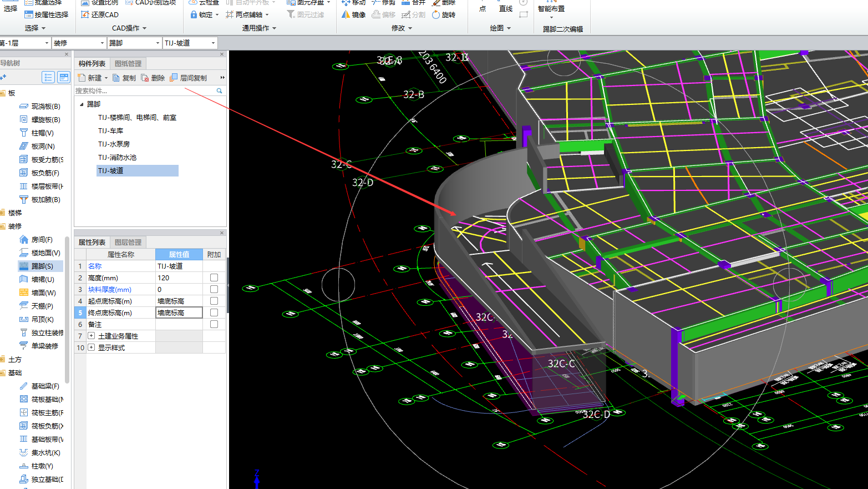Select the 墙面(W) wall finish item
This screenshot has height=489, width=868.
click(38, 293)
